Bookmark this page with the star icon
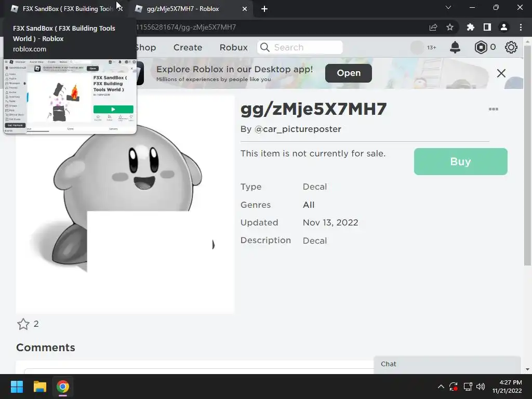The width and height of the screenshot is (532, 399). coord(450,27)
